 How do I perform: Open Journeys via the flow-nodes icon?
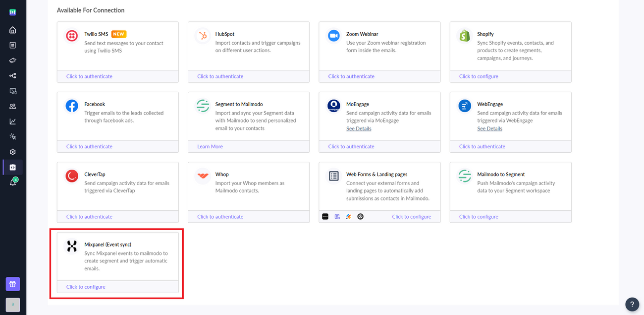(x=13, y=76)
